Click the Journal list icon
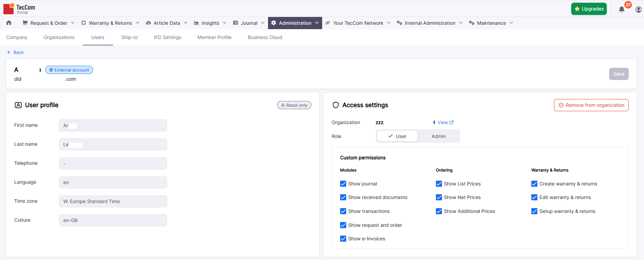The width and height of the screenshot is (644, 260). [x=236, y=23]
